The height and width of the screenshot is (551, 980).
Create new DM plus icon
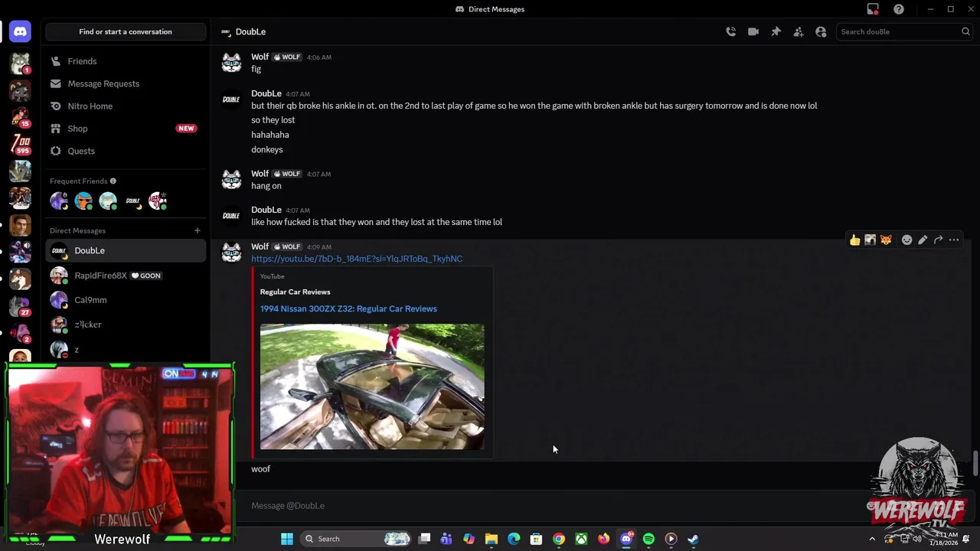(x=197, y=230)
